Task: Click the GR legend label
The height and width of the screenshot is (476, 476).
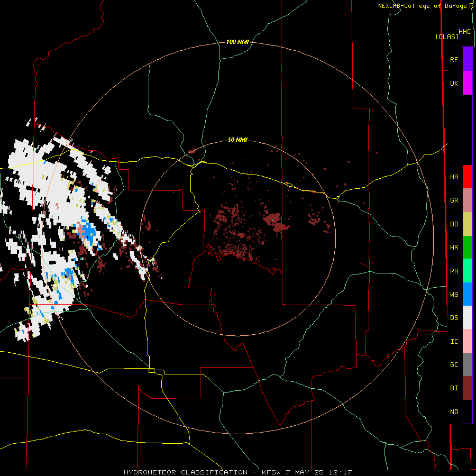Action: click(x=454, y=200)
